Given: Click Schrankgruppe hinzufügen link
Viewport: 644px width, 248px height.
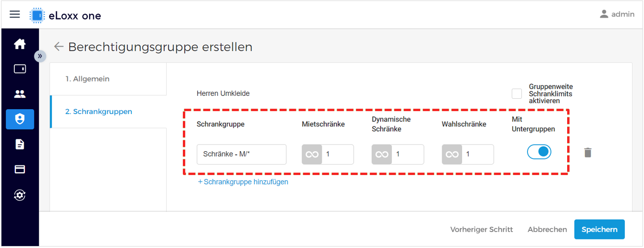Looking at the screenshot, I should pyautogui.click(x=243, y=182).
